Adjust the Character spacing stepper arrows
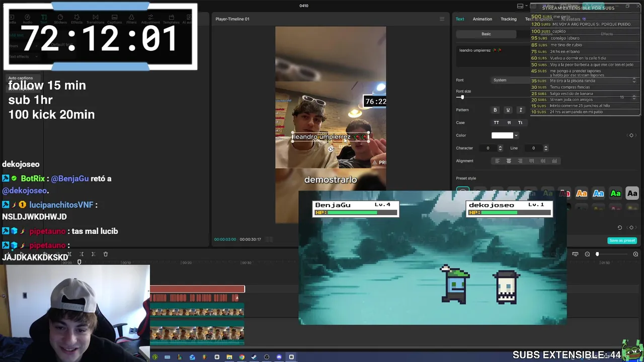644x362 pixels. pos(500,148)
